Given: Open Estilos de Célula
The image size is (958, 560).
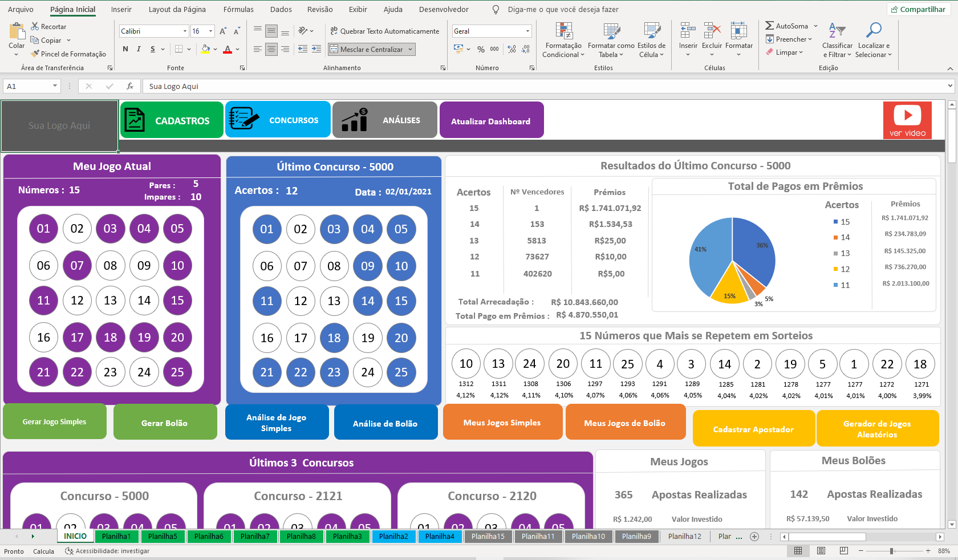Looking at the screenshot, I should point(651,40).
